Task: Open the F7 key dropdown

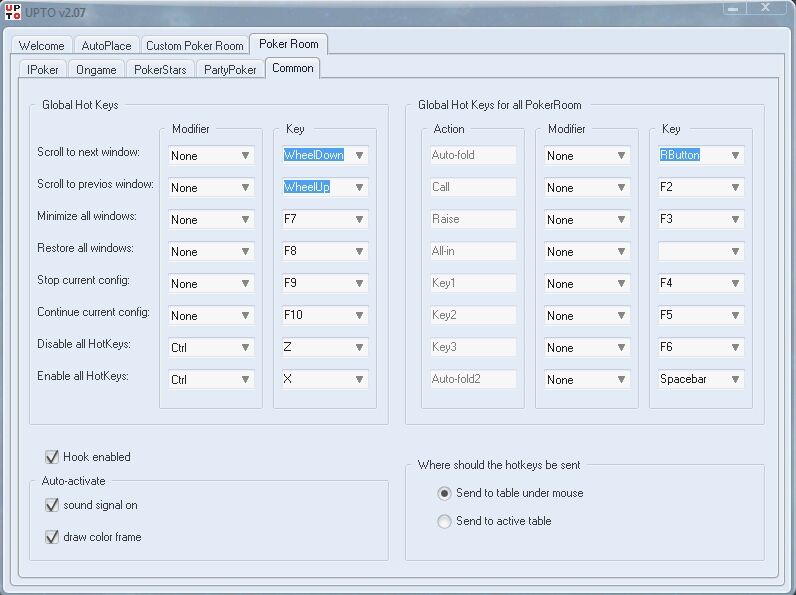Action: pyautogui.click(x=325, y=219)
